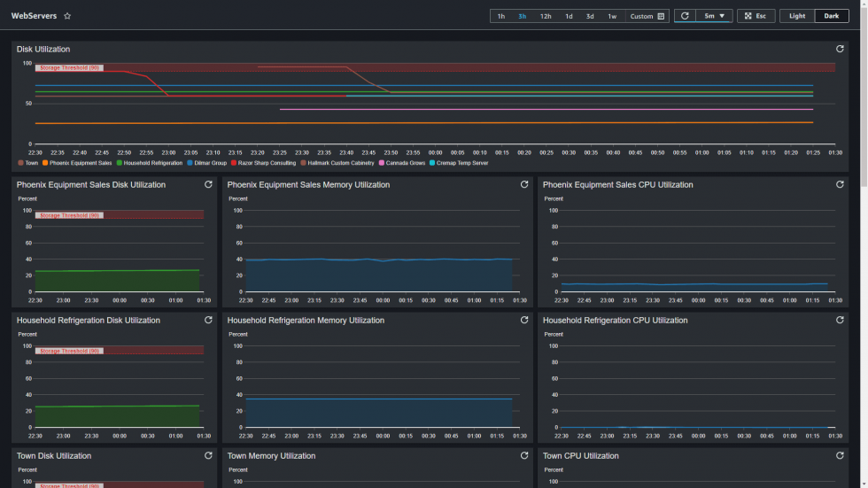The height and width of the screenshot is (488, 868).
Task: Exit fullscreen with the Esc button
Action: 756,16
